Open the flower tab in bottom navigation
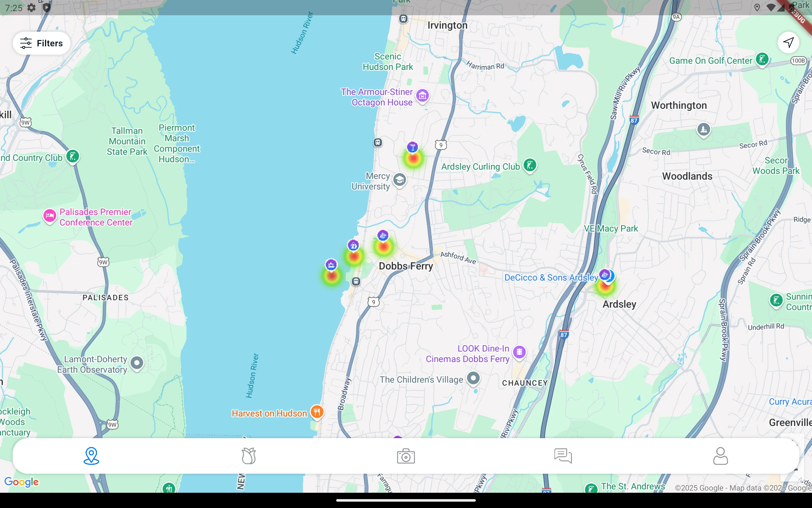Image resolution: width=812 pixels, height=508 pixels. point(249,456)
